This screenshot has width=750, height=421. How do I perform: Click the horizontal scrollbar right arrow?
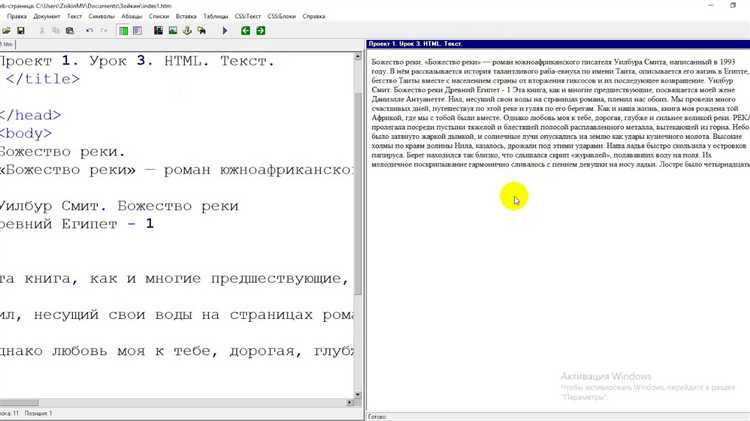click(348, 400)
